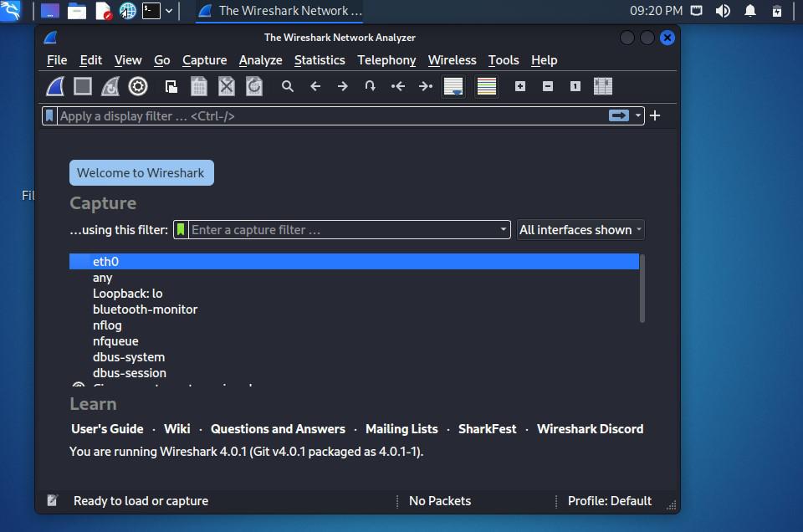Open the Wireless menu

pyautogui.click(x=453, y=60)
